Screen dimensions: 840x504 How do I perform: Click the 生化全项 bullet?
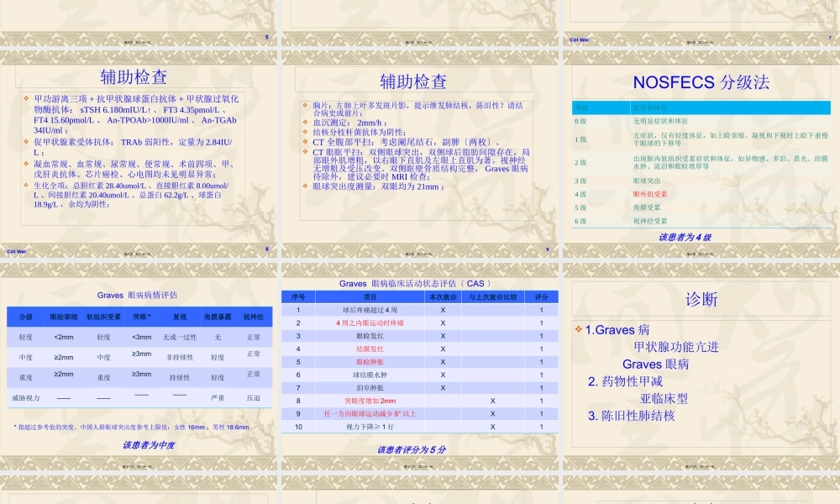pyautogui.click(x=131, y=195)
